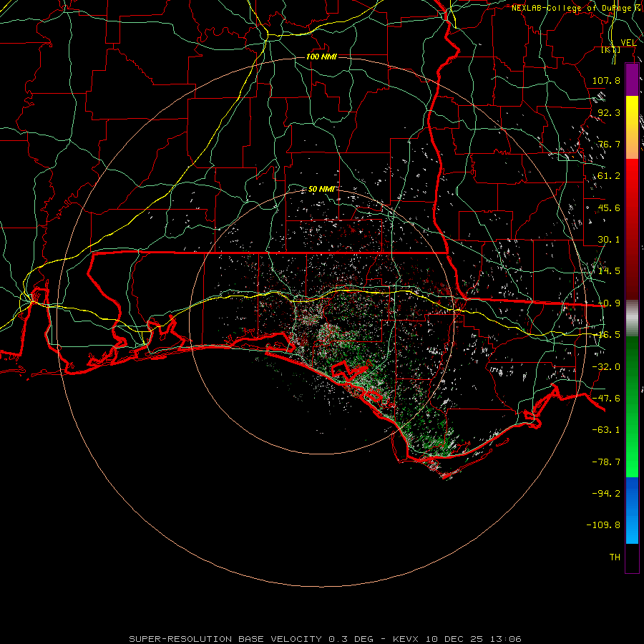Screen dimensions: 644x644
Task: Select the 107.8 value on velocity scale
Action: tap(606, 80)
